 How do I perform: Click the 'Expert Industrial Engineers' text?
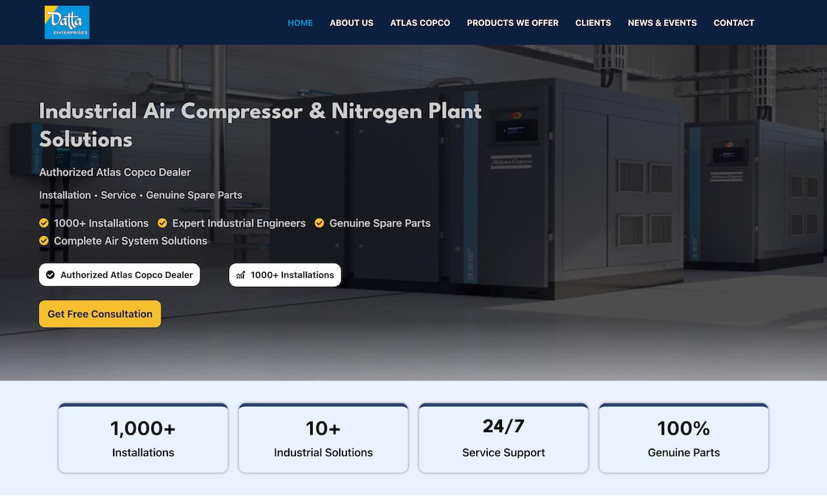[239, 223]
